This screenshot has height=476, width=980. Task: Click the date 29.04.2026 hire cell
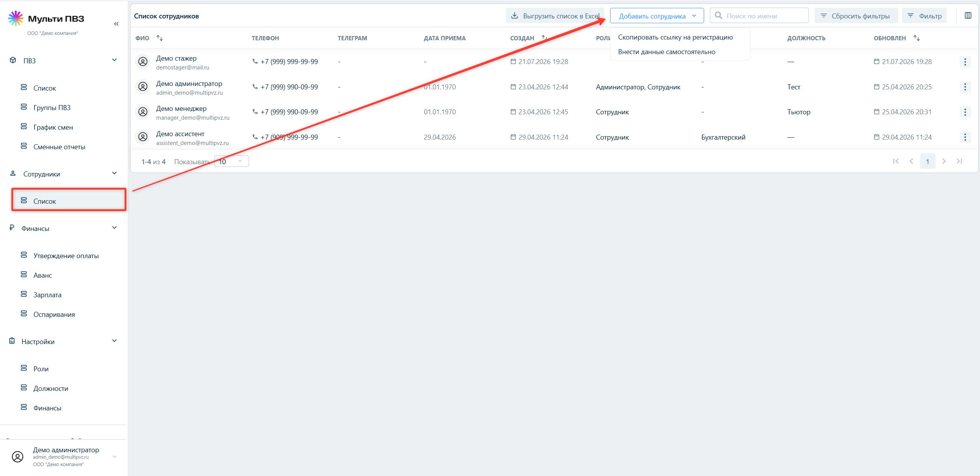pyautogui.click(x=440, y=137)
